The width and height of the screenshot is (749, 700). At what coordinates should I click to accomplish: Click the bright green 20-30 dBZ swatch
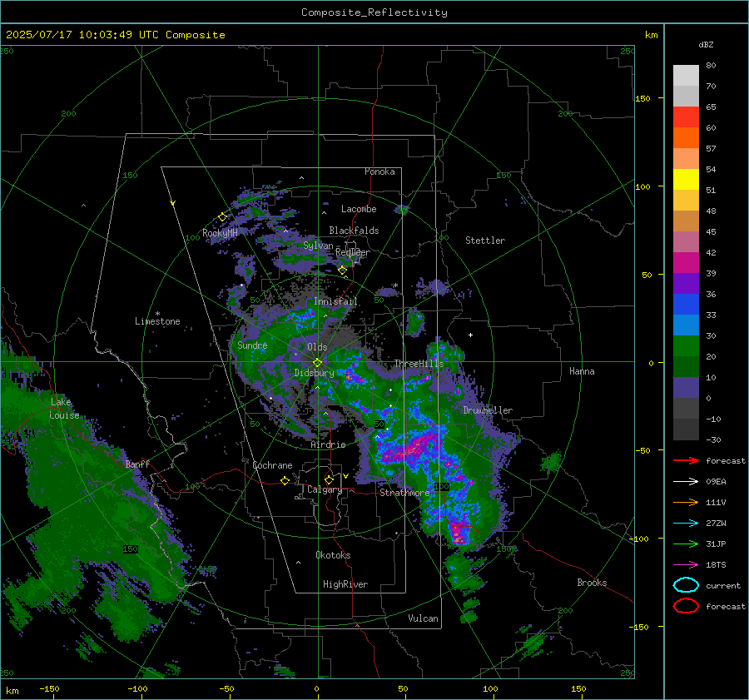point(686,346)
